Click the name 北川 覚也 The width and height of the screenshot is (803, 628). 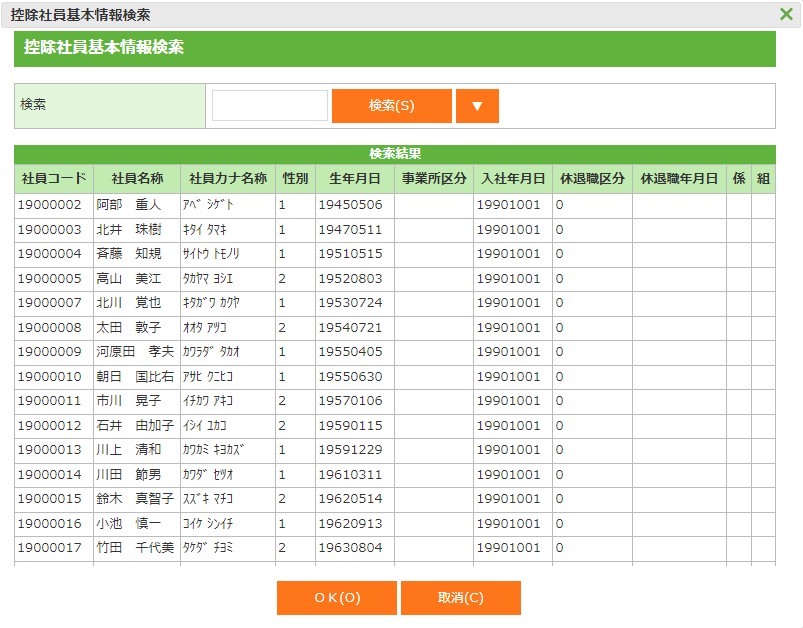click(129, 303)
